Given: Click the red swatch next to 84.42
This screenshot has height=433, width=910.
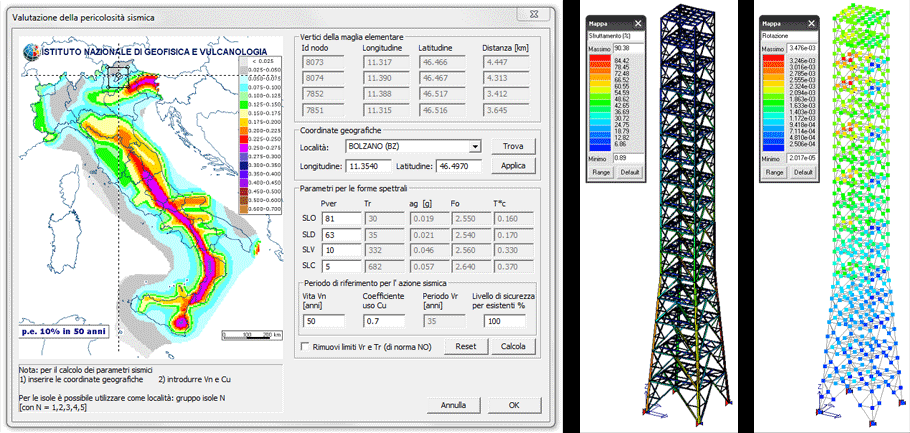Looking at the screenshot, I should click(601, 59).
